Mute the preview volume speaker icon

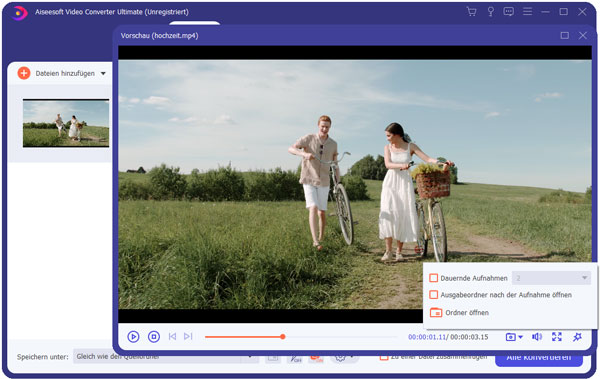pyautogui.click(x=537, y=337)
